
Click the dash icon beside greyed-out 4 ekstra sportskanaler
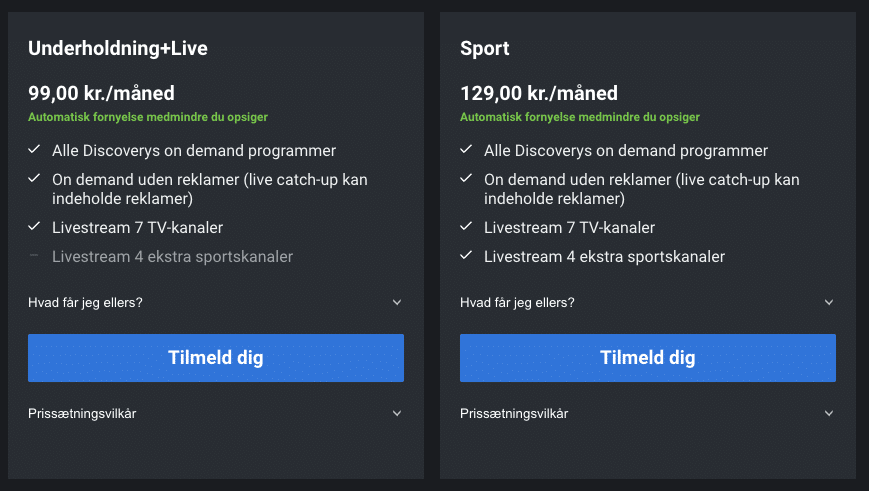tap(34, 255)
